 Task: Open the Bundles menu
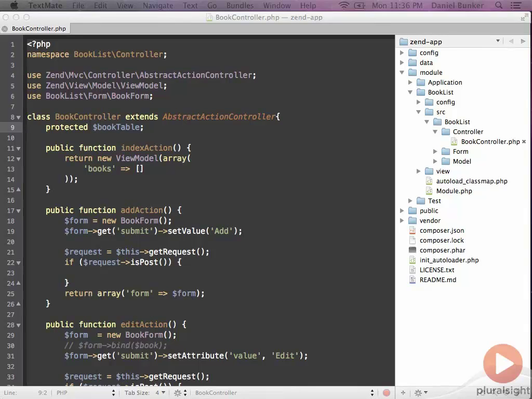240,5
